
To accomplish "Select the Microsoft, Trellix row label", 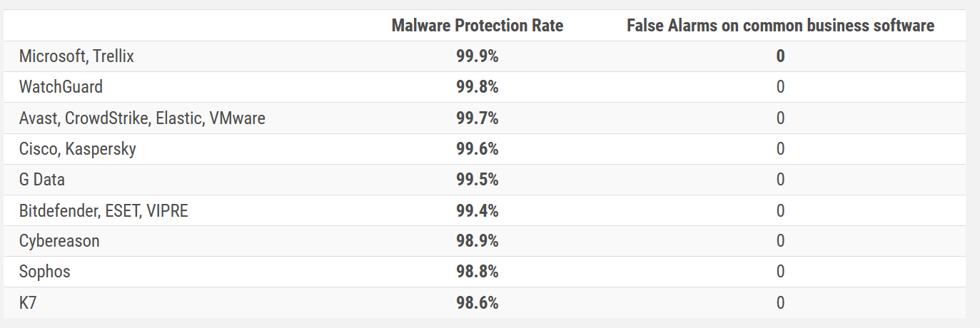I will click(76, 56).
